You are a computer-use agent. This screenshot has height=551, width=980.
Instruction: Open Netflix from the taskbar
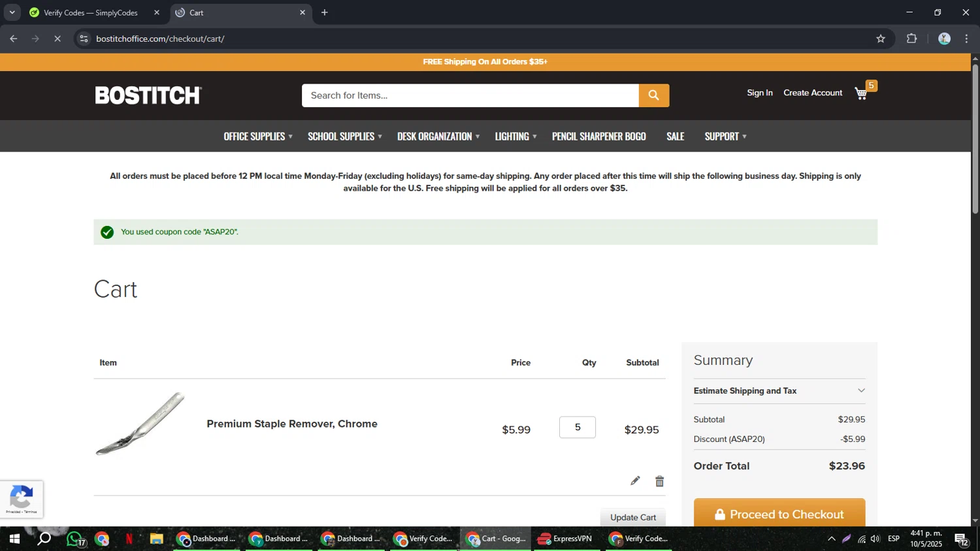[x=129, y=539]
